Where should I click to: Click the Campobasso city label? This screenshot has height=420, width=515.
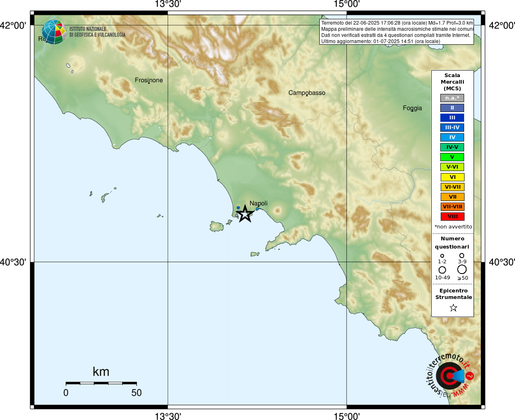[x=307, y=93]
